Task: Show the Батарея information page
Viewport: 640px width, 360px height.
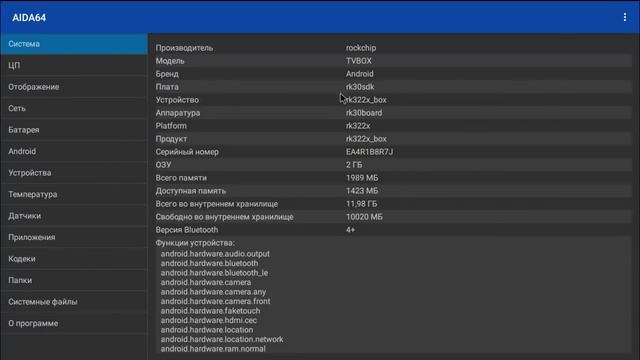Action: coord(74,130)
